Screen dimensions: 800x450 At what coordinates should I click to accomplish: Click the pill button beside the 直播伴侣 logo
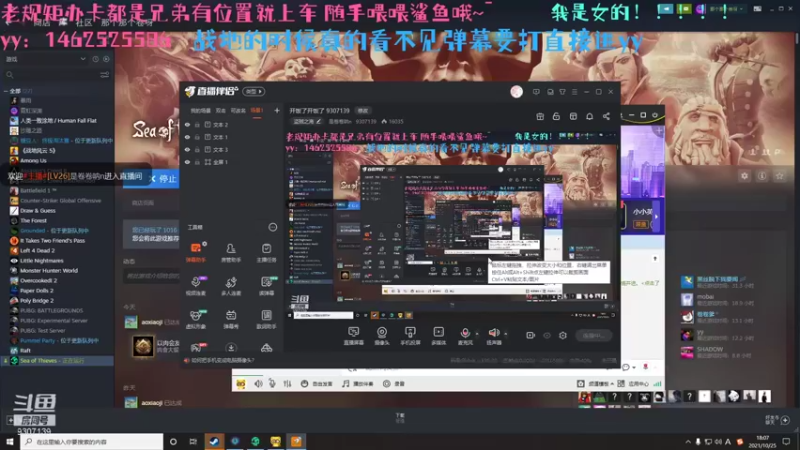(254, 91)
